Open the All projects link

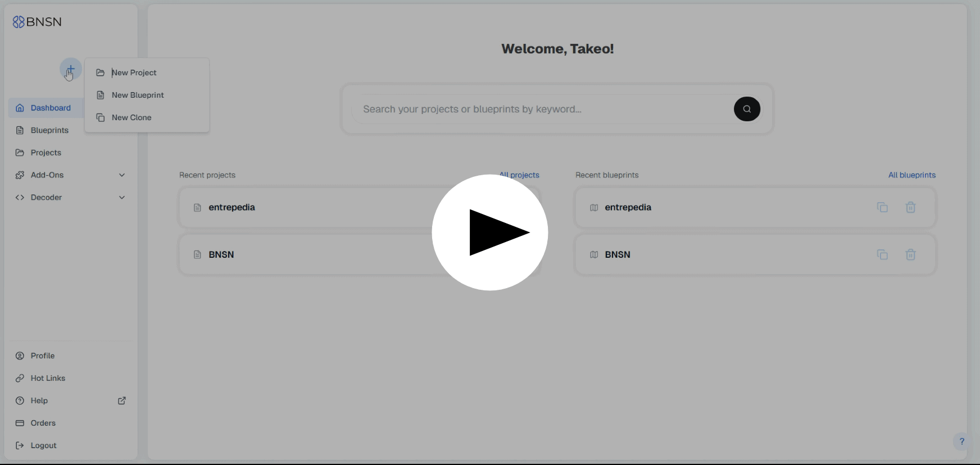[520, 175]
